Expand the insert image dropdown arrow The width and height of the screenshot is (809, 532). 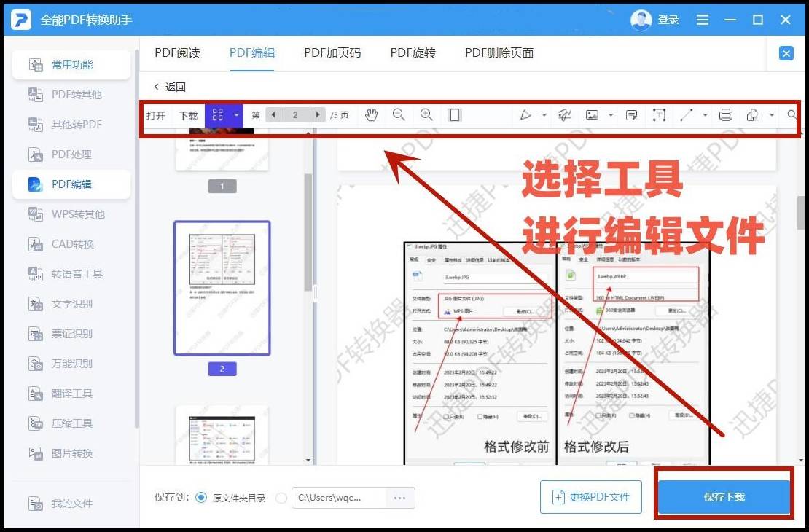[x=611, y=114]
